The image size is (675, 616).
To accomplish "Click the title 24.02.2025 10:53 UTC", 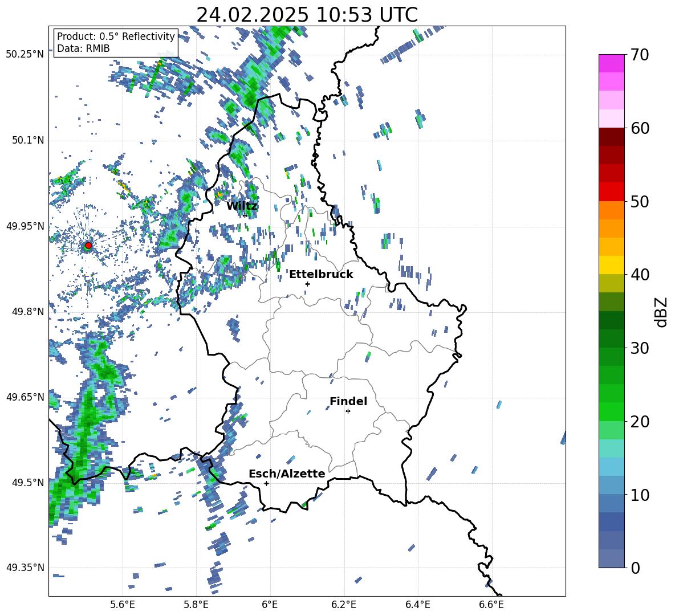I will [x=307, y=15].
